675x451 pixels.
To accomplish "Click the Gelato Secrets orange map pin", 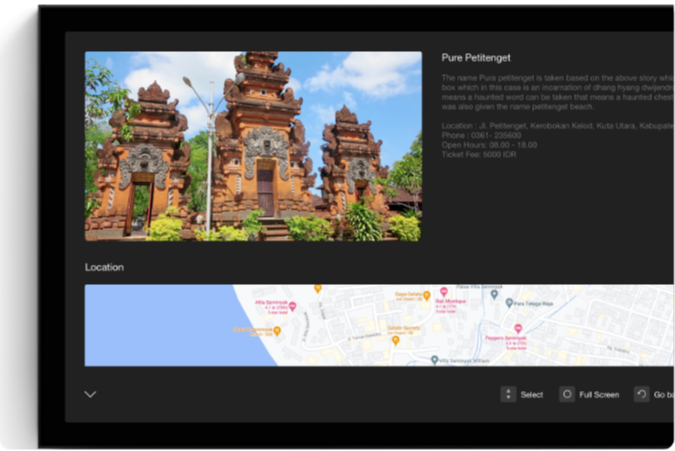I will (x=396, y=340).
